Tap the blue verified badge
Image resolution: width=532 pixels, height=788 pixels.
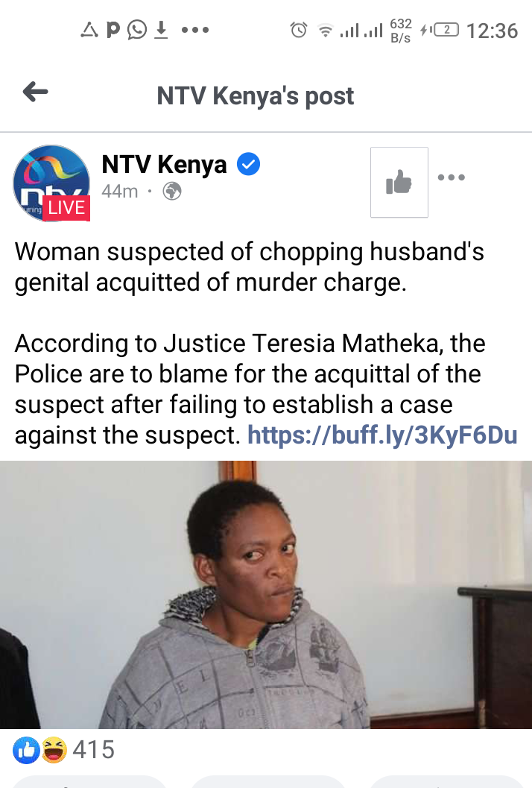248,164
